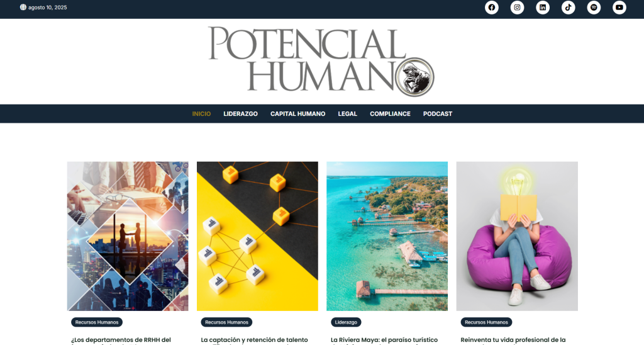
Task: Open the TikTok social icon
Action: pyautogui.click(x=568, y=8)
